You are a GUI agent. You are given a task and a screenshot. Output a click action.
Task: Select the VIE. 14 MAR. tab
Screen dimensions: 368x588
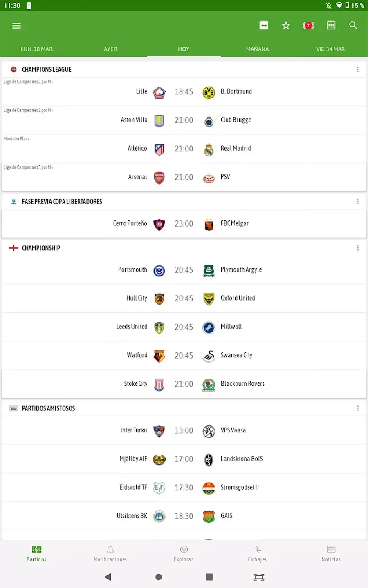click(331, 49)
